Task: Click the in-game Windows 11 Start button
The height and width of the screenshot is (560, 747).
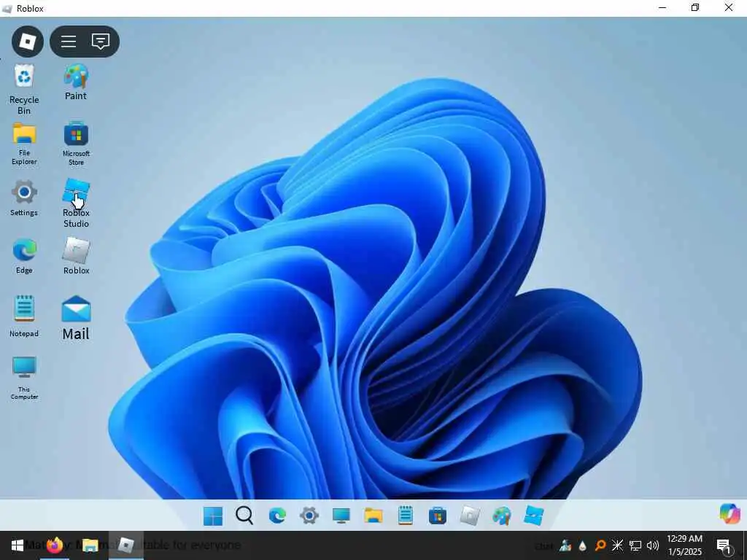Action: click(212, 516)
